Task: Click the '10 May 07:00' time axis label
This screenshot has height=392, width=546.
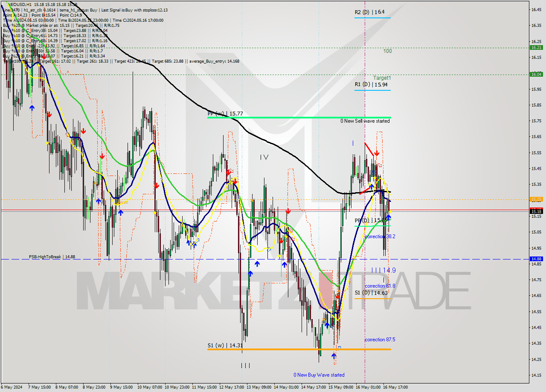Action: pos(151,387)
